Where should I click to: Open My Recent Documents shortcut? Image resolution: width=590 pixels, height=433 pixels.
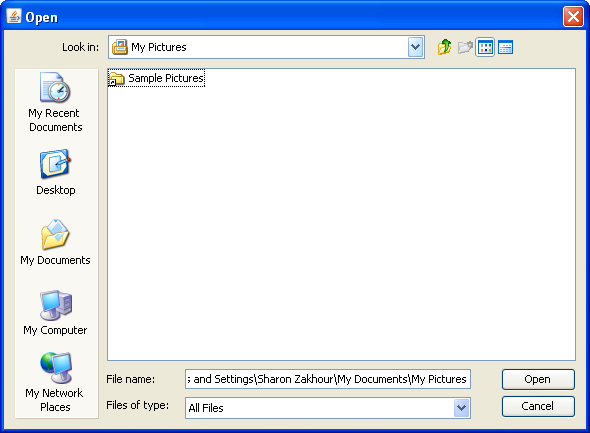56,102
